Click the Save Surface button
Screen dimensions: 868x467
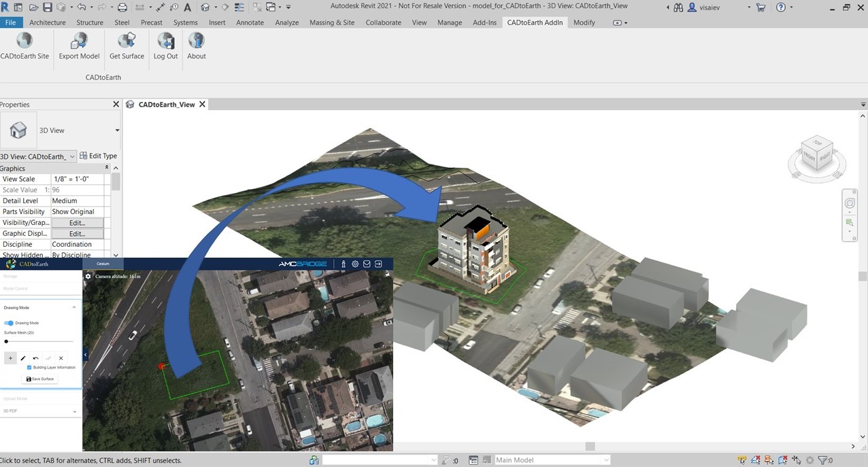(40, 379)
